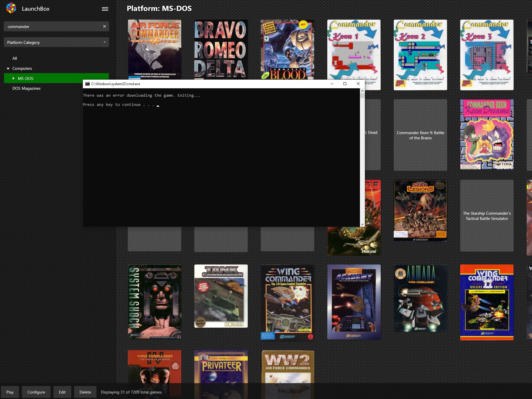This screenshot has width=532, height=399.
Task: Select the Privateer cover
Action: click(221, 367)
